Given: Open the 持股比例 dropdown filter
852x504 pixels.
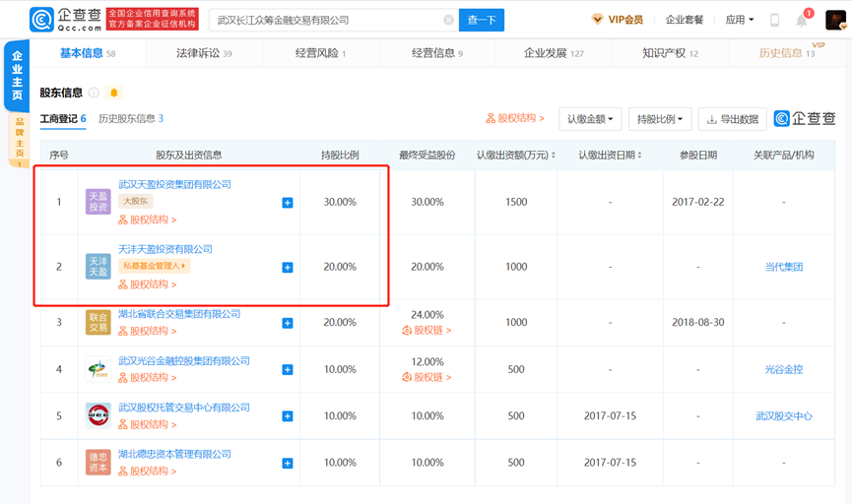Looking at the screenshot, I should (x=659, y=119).
